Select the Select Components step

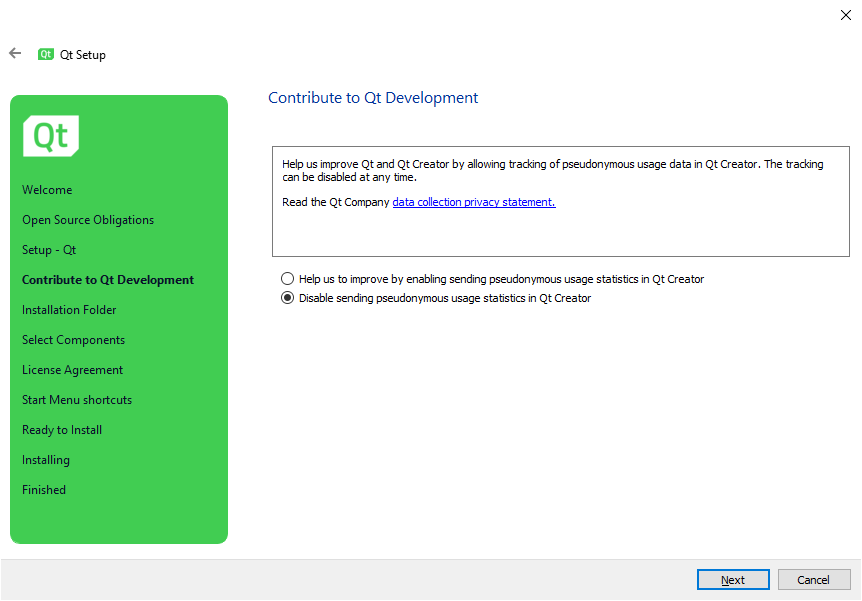click(x=74, y=340)
